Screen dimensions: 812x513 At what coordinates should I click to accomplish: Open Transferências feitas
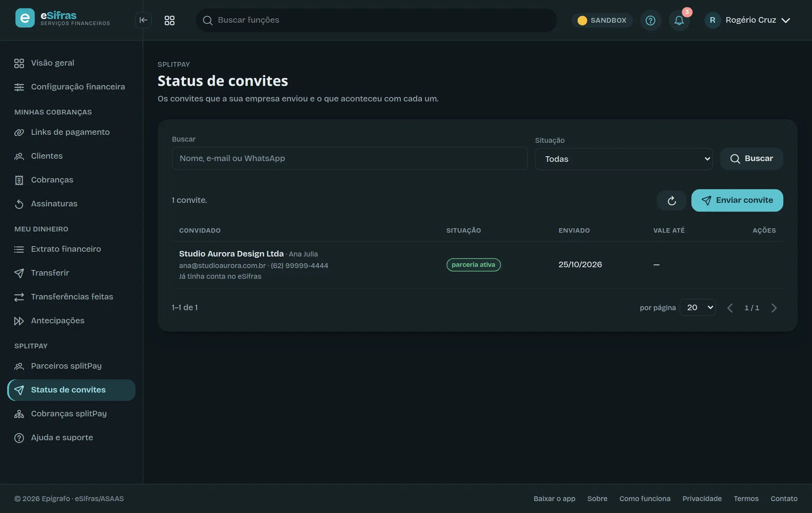coord(72,297)
